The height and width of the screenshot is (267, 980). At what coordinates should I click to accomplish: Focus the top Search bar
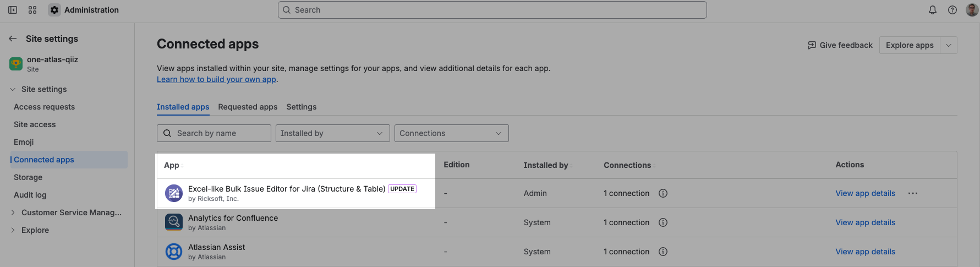pyautogui.click(x=492, y=10)
